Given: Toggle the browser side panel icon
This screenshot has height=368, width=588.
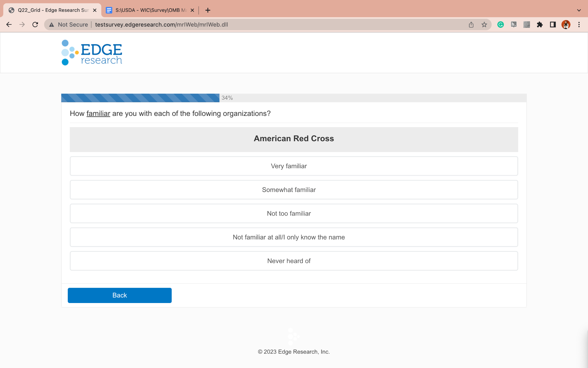Looking at the screenshot, I should tap(553, 25).
